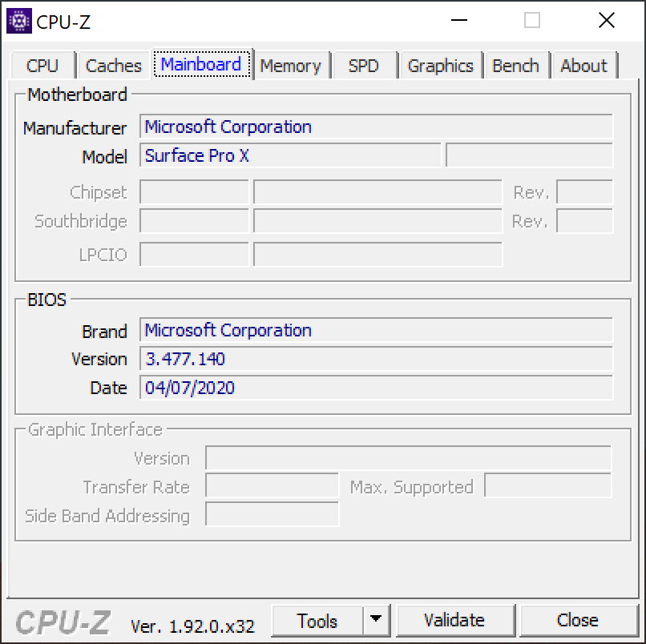Click the BIOS Date label
The image size is (646, 644).
pyautogui.click(x=108, y=388)
